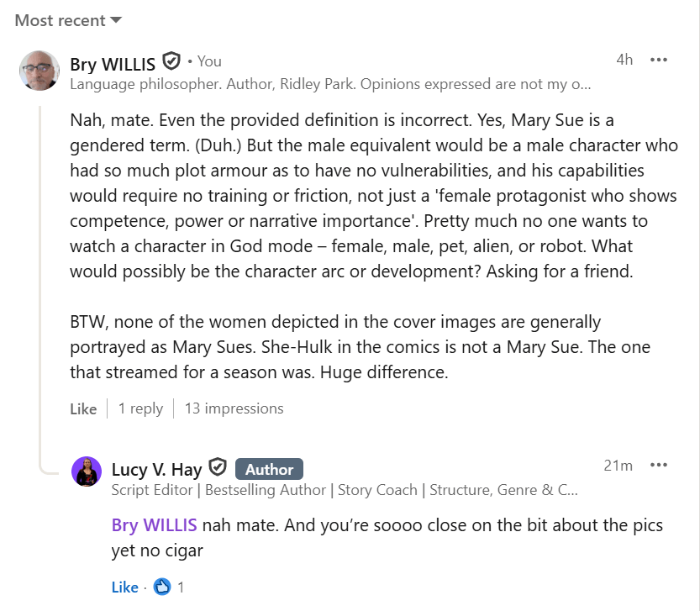This screenshot has width=700, height=611.
Task: Click Lucy V. Hay's profile picture
Action: pos(87,471)
